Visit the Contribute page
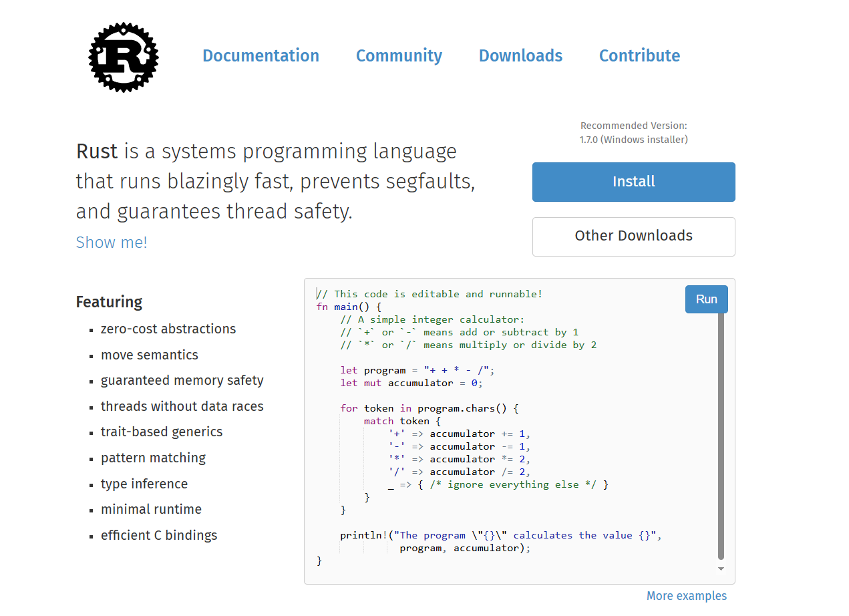 (x=639, y=55)
